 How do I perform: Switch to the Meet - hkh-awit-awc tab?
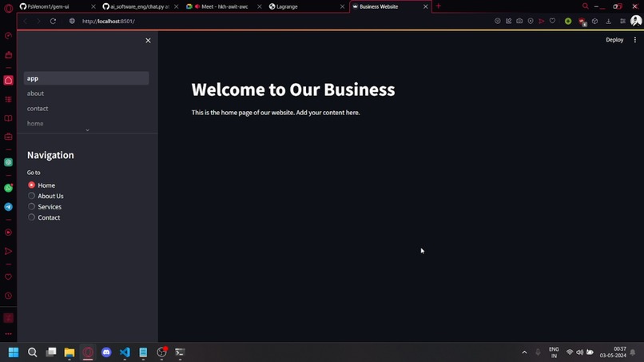point(224,6)
